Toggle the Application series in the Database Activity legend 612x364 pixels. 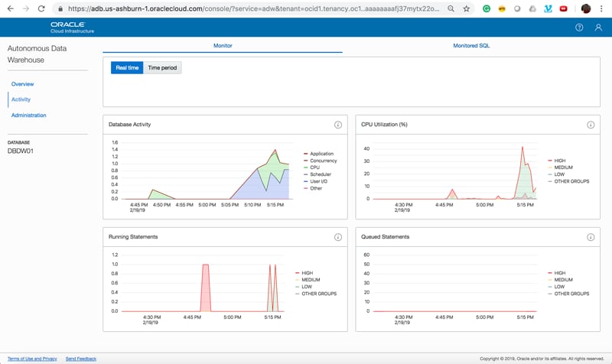(318, 154)
